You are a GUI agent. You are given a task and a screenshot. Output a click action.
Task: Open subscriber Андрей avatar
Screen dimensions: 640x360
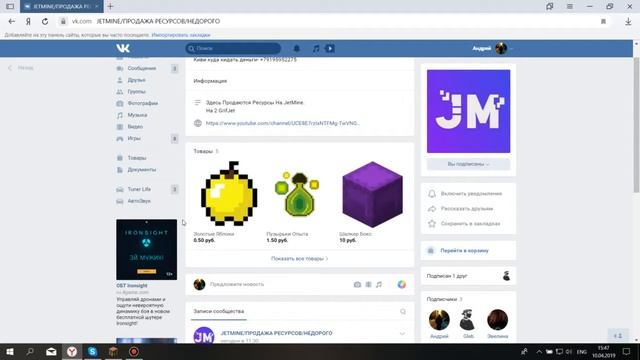pos(439,320)
